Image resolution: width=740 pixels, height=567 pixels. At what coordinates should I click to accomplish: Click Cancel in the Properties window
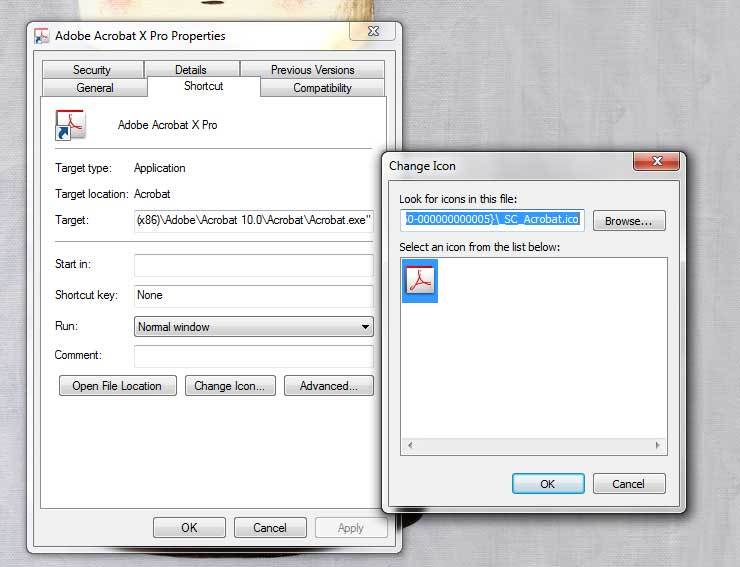[x=270, y=527]
